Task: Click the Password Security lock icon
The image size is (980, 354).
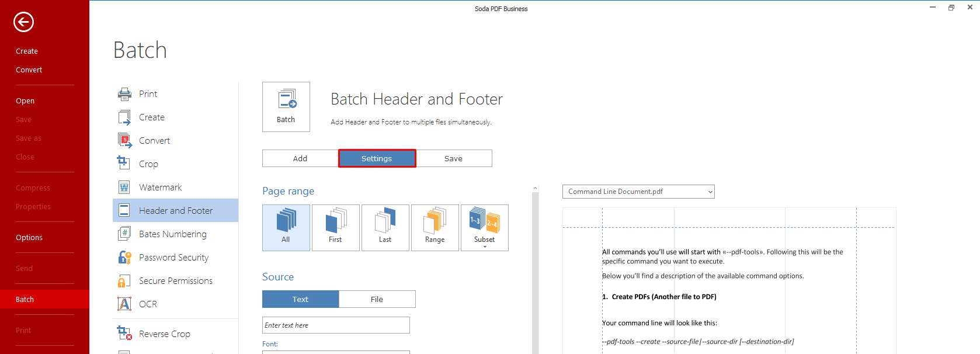Action: [x=124, y=258]
